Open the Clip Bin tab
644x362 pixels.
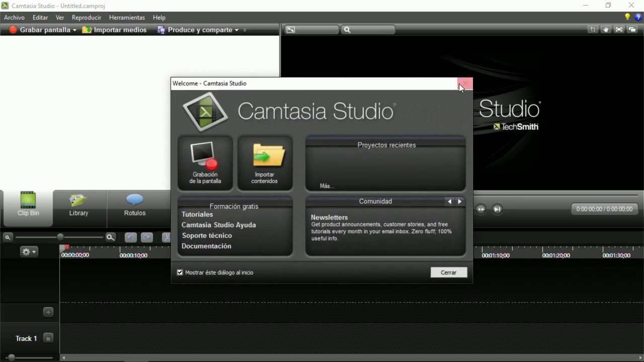point(28,207)
